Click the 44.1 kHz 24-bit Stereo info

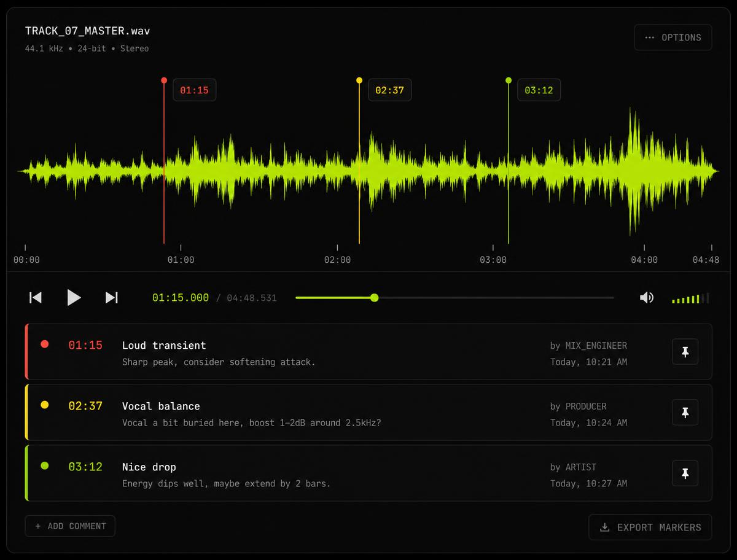[x=87, y=49]
